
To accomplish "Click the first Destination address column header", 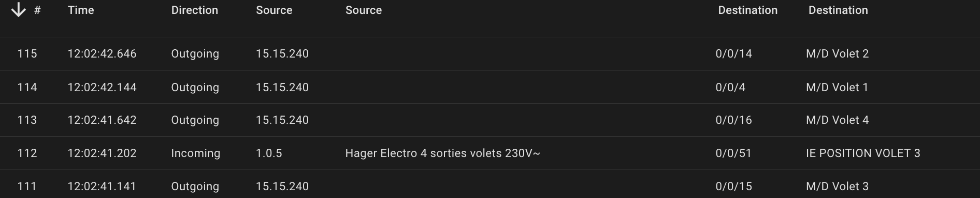I will tap(747, 10).
